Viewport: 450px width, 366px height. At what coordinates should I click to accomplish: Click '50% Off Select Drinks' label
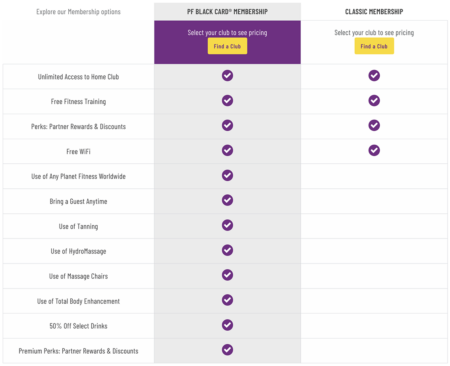[78, 326]
